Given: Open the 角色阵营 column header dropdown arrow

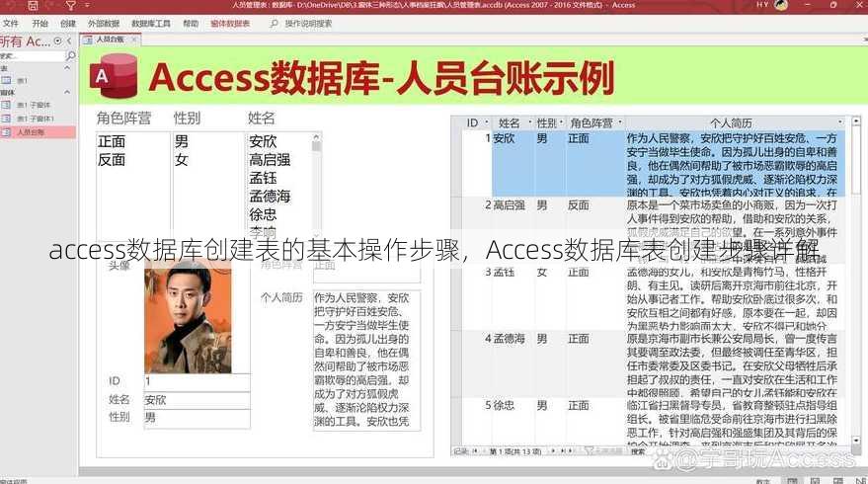Looking at the screenshot, I should click(x=620, y=122).
